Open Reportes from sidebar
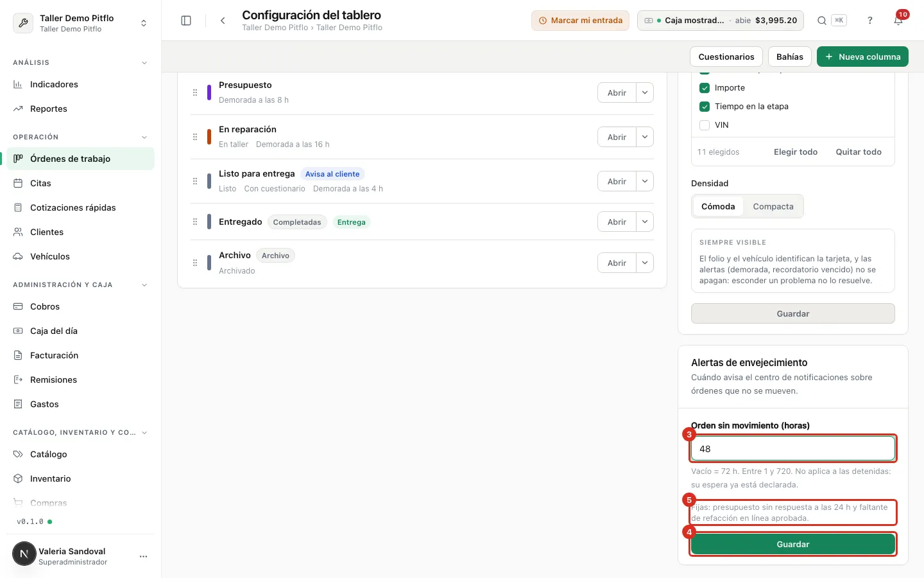 80,109
